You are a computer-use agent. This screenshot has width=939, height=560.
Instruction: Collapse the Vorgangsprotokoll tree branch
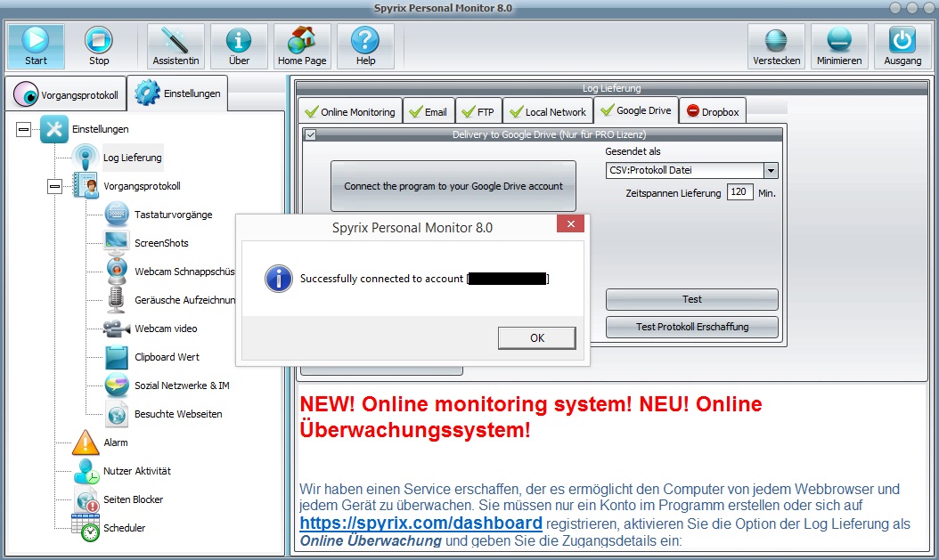tap(54, 187)
